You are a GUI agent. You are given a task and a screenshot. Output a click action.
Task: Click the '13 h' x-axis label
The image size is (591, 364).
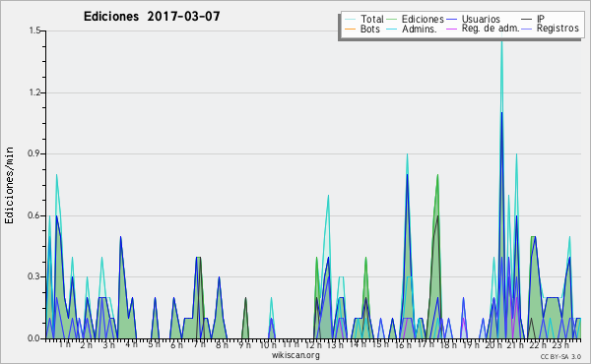335,344
